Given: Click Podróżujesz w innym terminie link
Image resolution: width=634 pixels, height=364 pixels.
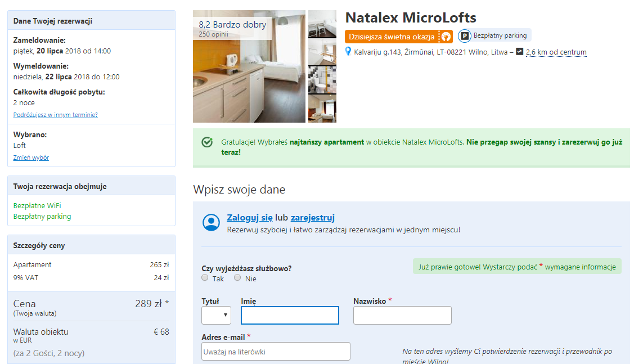Looking at the screenshot, I should coord(55,115).
